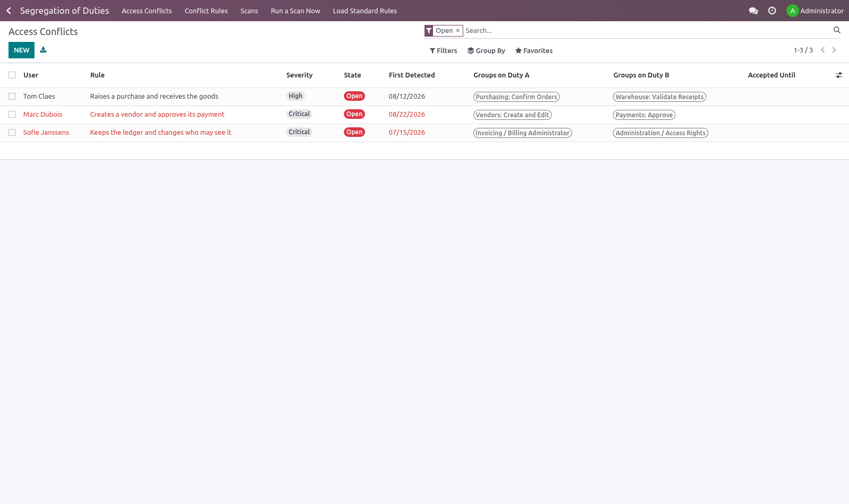Click the search magnifier icon
849x504 pixels.
837,30
